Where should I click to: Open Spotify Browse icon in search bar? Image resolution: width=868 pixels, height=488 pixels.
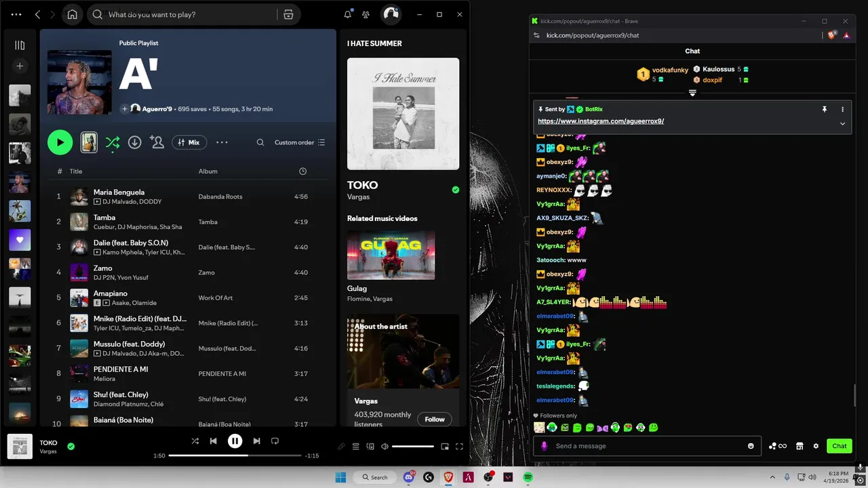(288, 14)
